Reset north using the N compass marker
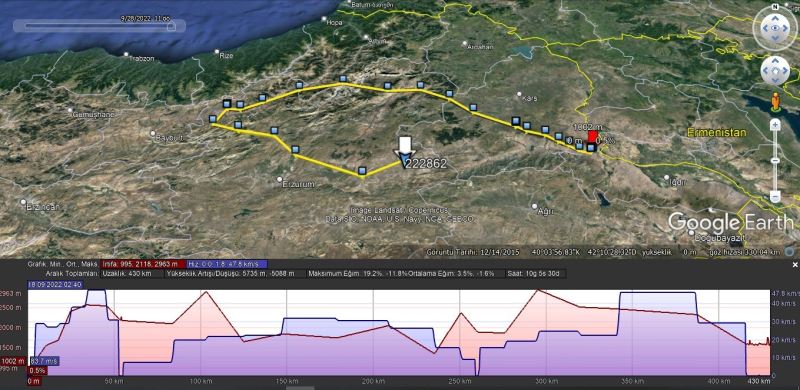This screenshot has height=390, width=800. coord(775,7)
